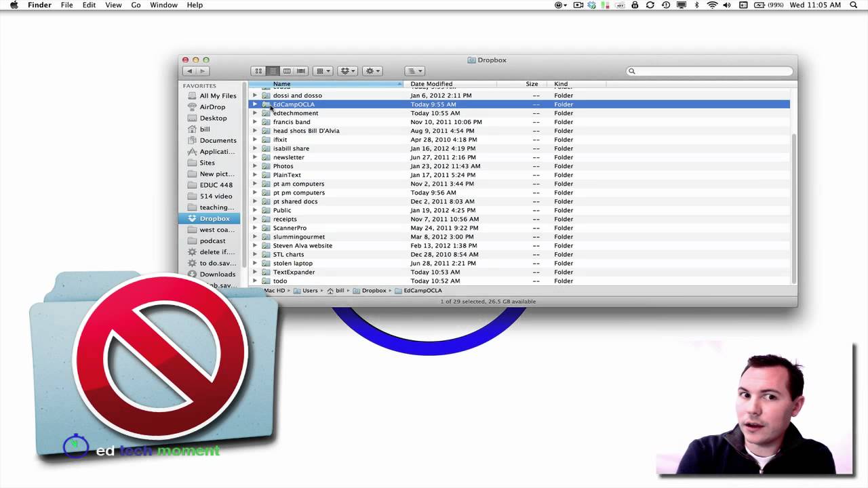The image size is (868, 488).
Task: Click Users in the path bar
Action: 306,291
